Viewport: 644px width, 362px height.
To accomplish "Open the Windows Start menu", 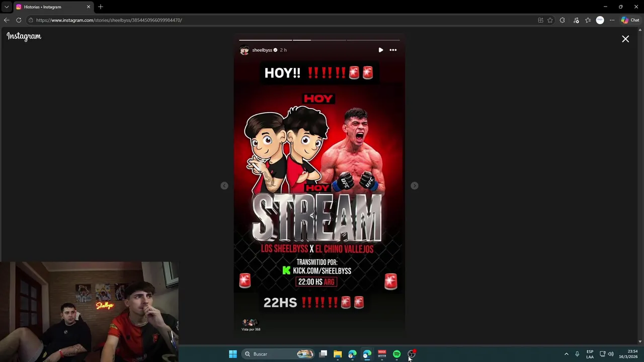I will [x=233, y=354].
